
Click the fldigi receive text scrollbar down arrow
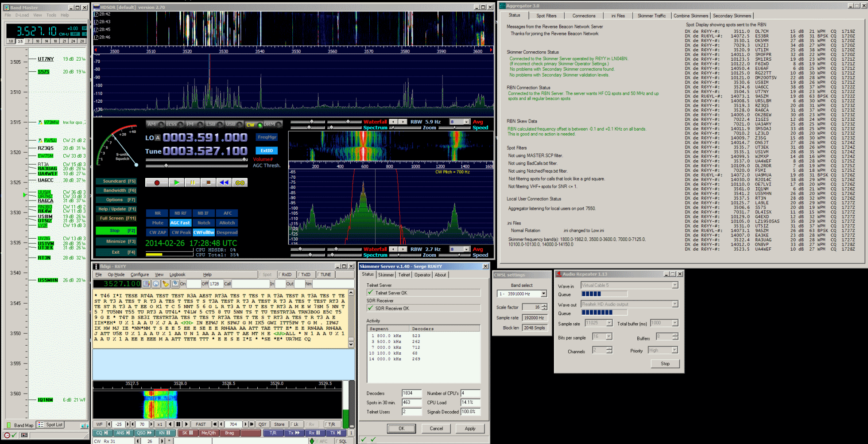[x=351, y=344]
